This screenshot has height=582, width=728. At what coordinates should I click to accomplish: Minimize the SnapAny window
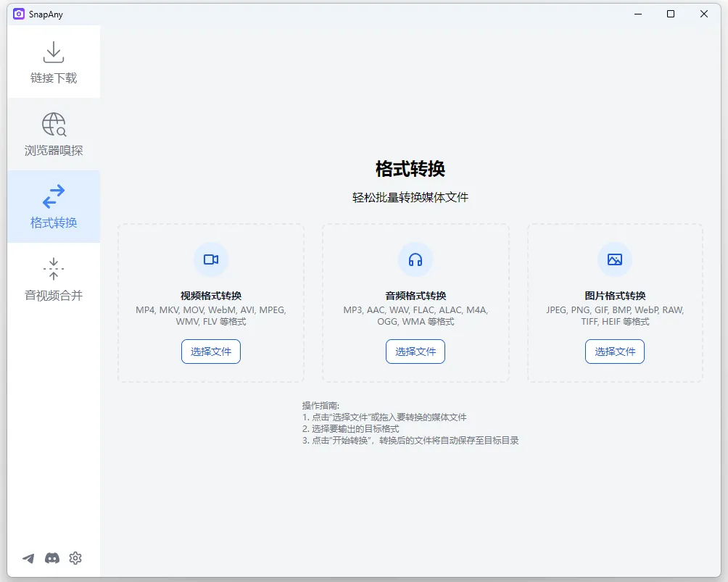[638, 14]
